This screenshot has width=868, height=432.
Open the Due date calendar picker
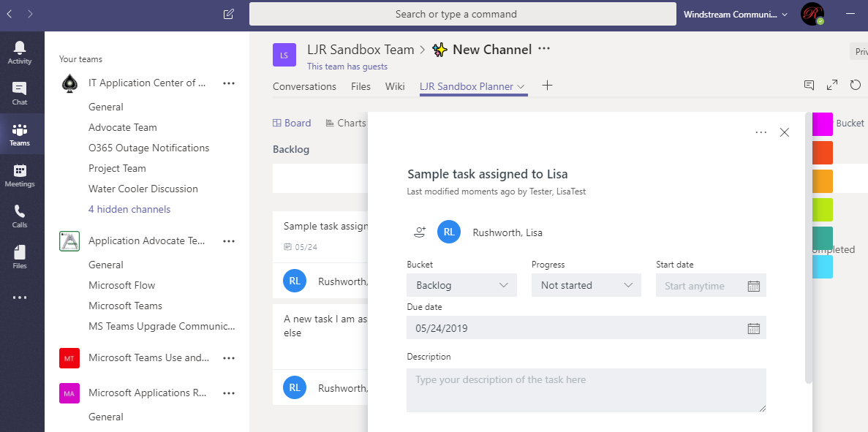tap(753, 328)
